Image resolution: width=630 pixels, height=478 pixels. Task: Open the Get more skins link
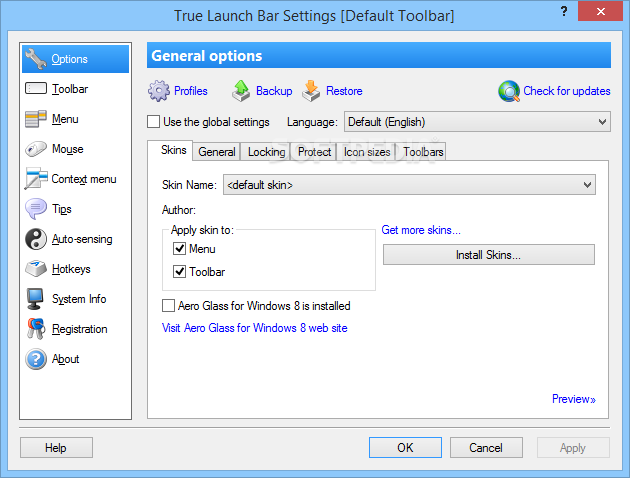(x=421, y=230)
